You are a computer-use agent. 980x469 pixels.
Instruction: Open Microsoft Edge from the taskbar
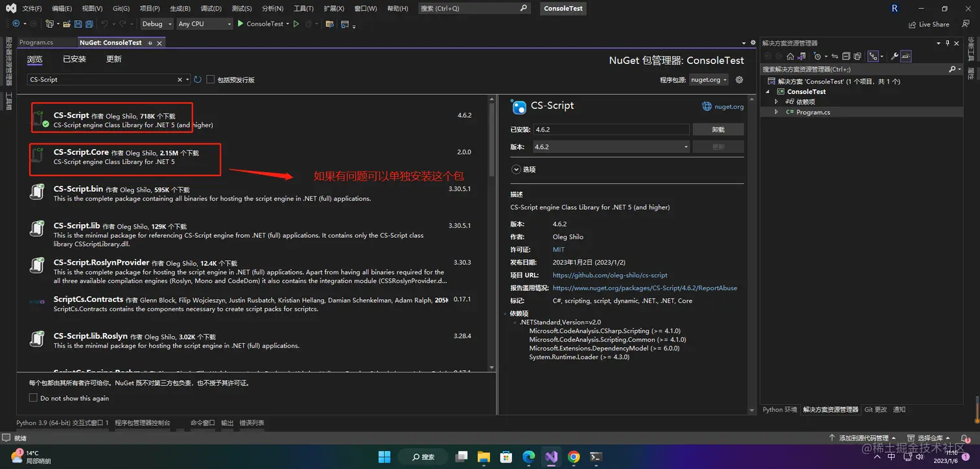pyautogui.click(x=529, y=457)
